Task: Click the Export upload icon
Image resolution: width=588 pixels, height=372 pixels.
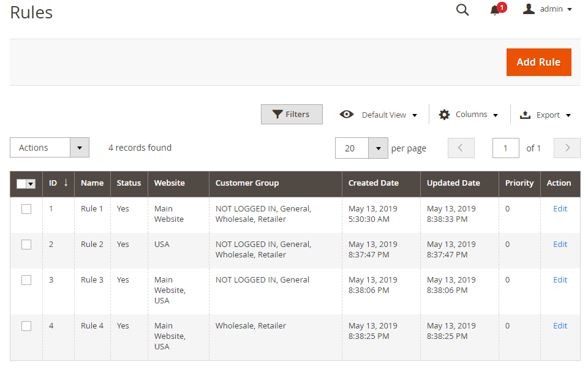Action: pos(525,115)
